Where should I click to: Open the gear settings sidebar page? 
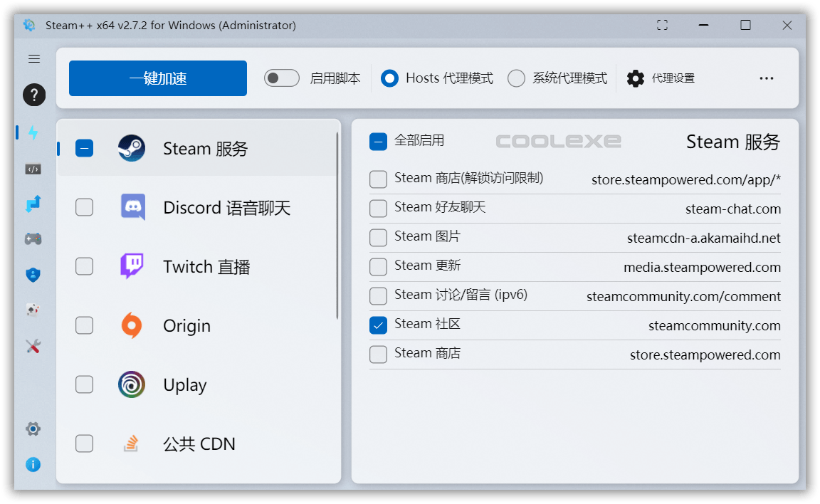point(33,429)
